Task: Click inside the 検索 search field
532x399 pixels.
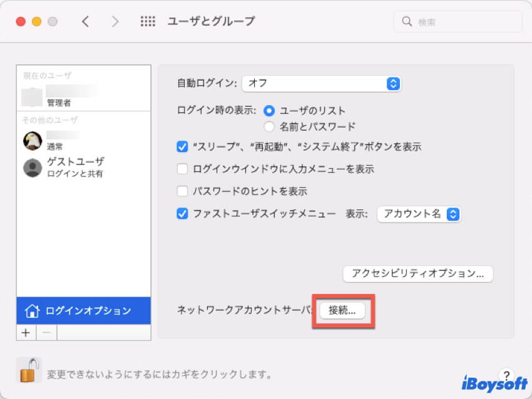Action: point(456,21)
